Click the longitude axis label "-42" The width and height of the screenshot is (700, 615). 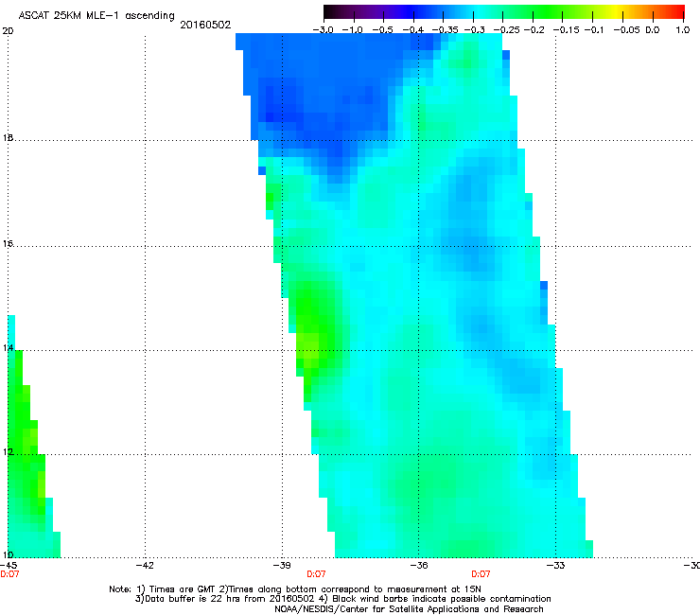pyautogui.click(x=145, y=566)
